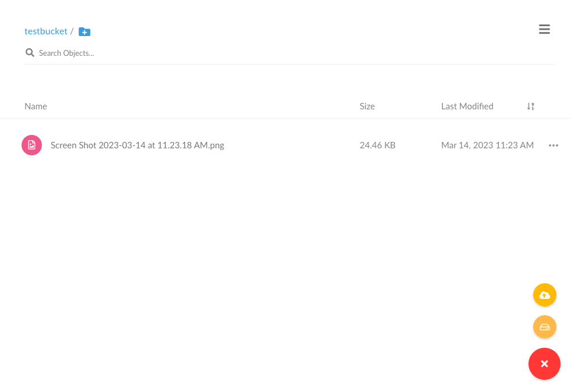The height and width of the screenshot is (392, 571).
Task: Click the make bucket drive icon
Action: point(544,326)
